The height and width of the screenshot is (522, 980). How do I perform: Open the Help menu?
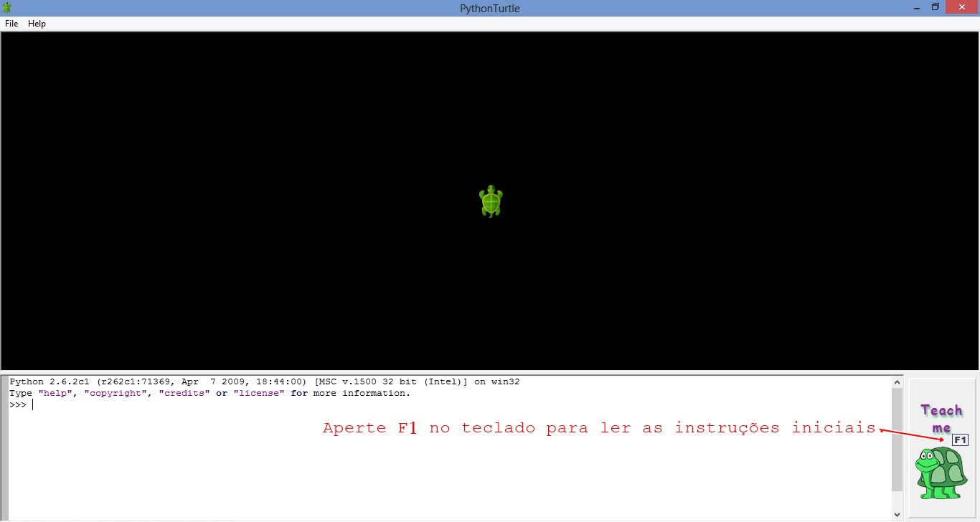[36, 23]
